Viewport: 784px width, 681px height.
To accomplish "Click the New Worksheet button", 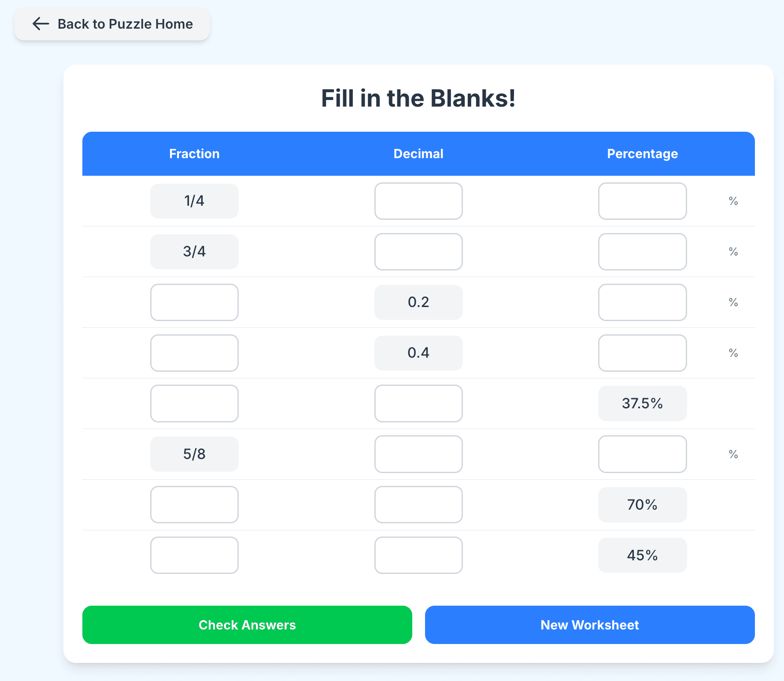I will [x=589, y=625].
